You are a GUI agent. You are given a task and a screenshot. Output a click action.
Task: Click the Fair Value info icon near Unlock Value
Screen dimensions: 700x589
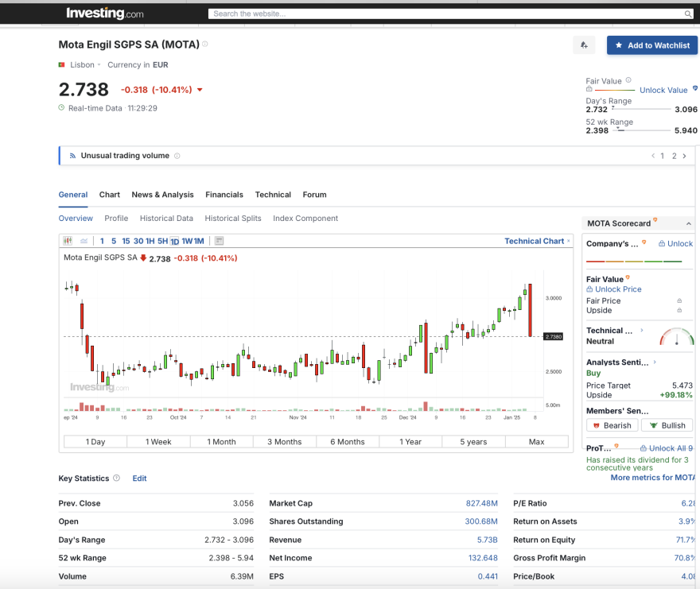pyautogui.click(x=628, y=80)
